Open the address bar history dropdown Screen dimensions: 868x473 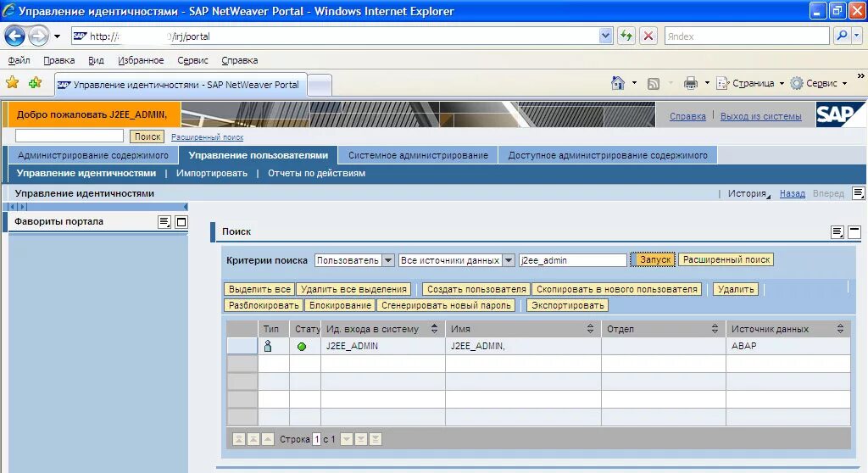pyautogui.click(x=605, y=36)
